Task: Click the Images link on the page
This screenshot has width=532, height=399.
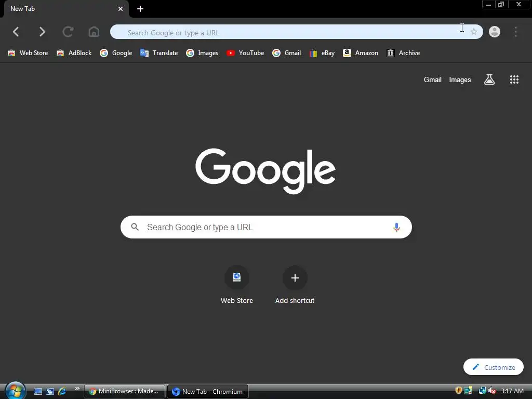Action: pos(460,79)
